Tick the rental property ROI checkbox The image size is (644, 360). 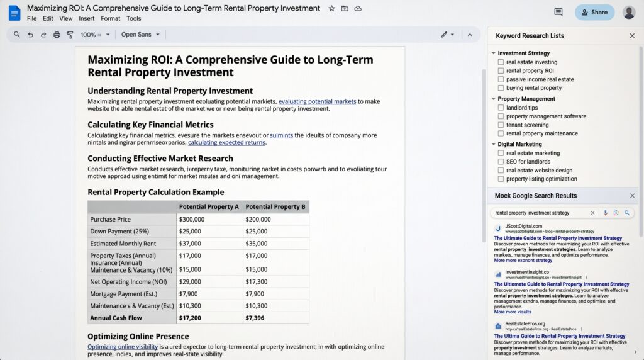(x=501, y=70)
